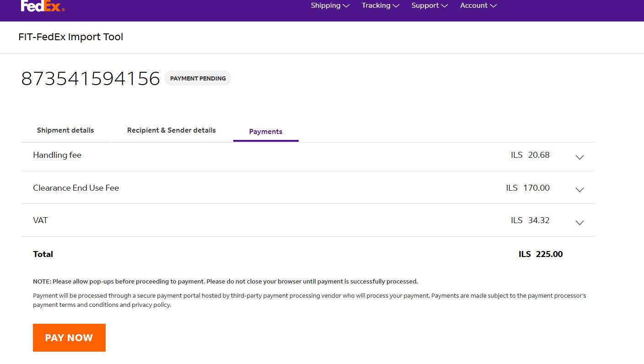
Task: Open the Support menu
Action: click(429, 5)
